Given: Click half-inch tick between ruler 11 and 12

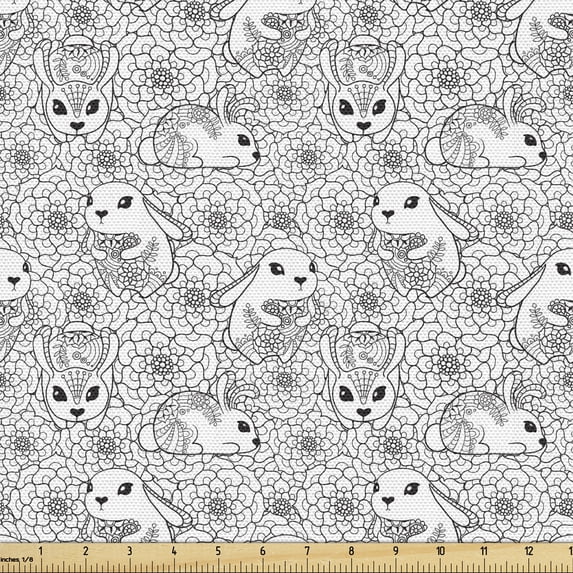Looking at the screenshot, I should coord(506,566).
